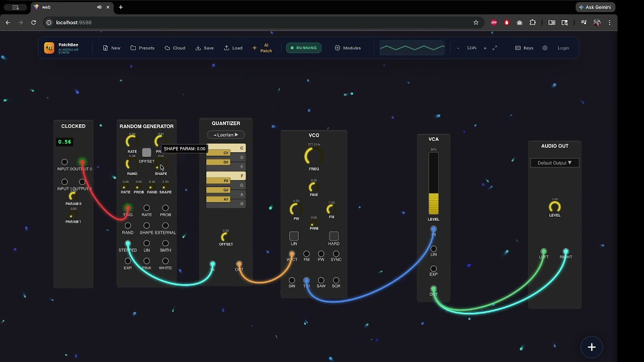Reload the page in the browser
This screenshot has width=644, height=362.
[34, 23]
